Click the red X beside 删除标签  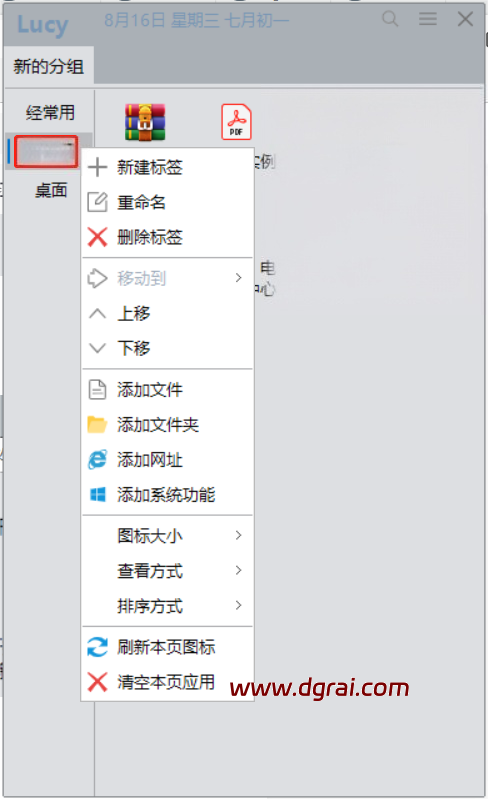click(97, 237)
